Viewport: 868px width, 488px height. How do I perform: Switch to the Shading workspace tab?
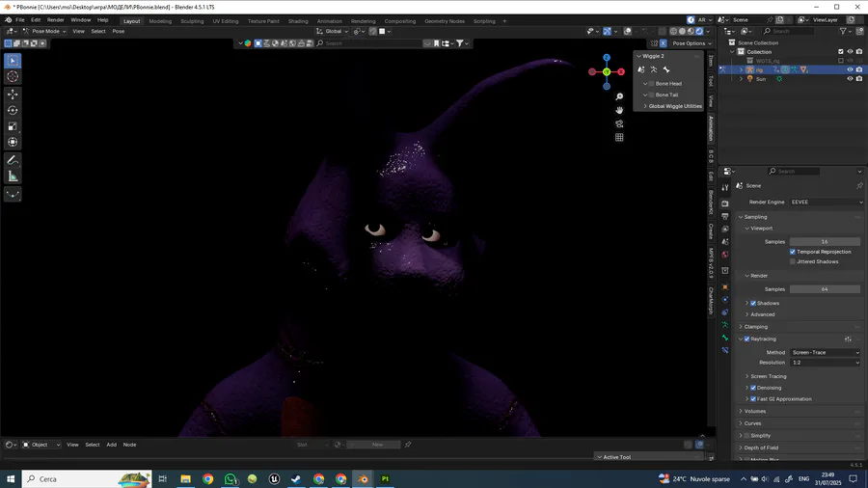click(298, 21)
